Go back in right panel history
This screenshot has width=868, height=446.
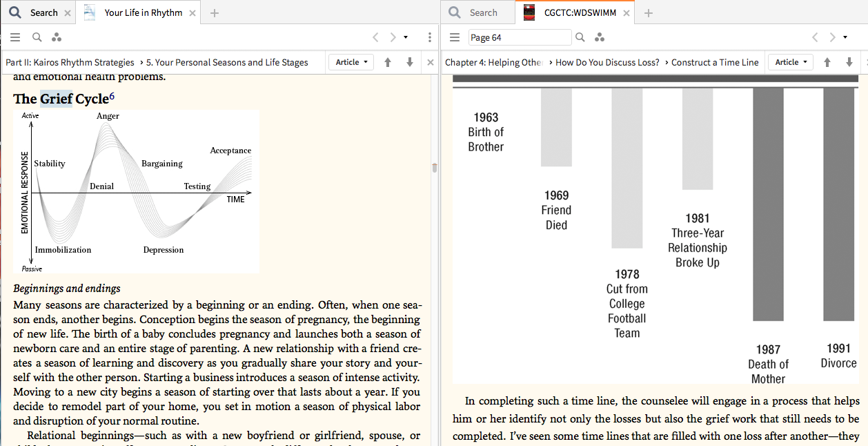point(816,37)
